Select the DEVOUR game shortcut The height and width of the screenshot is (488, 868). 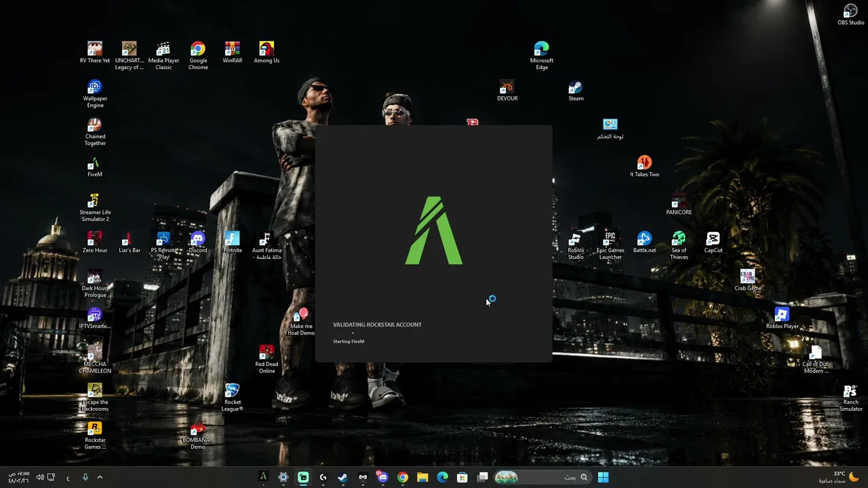pyautogui.click(x=507, y=91)
